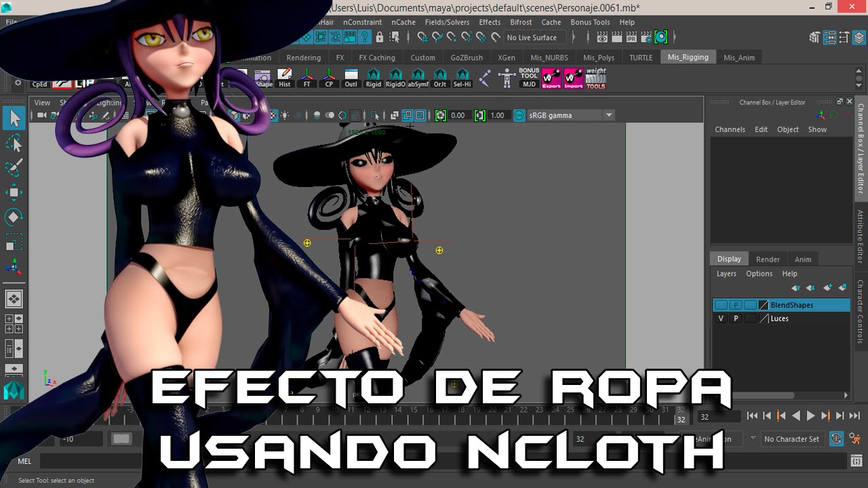Toggle visibility box of BlendShapes layer

pyautogui.click(x=721, y=305)
